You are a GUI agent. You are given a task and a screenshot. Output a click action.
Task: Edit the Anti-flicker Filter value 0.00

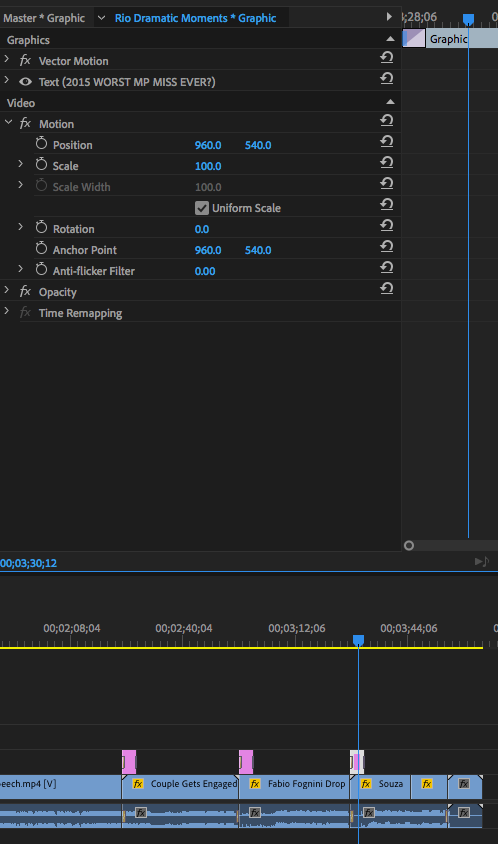tap(205, 271)
